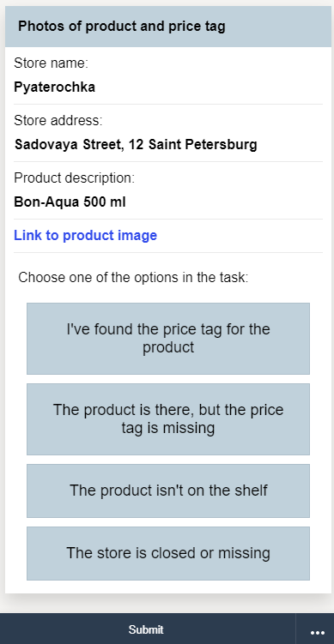334x644 pixels.
Task: Click the "Photos of product and price tag" header
Action: (x=168, y=27)
